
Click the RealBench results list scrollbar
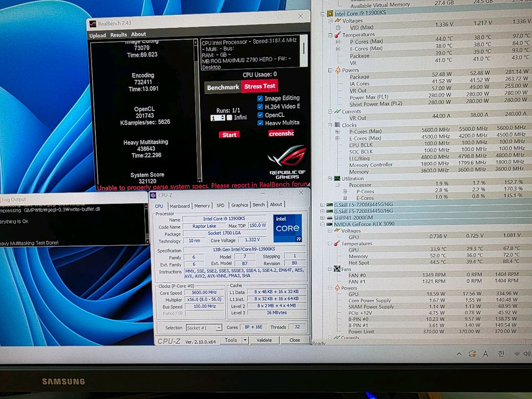(197, 111)
